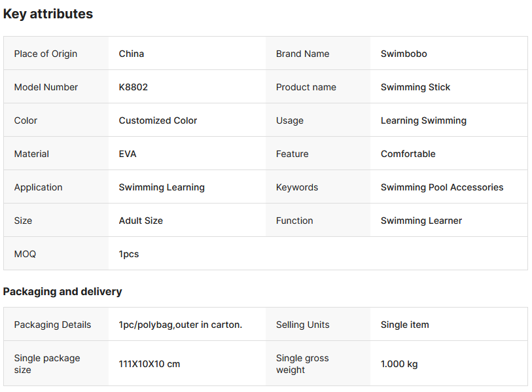The width and height of the screenshot is (532, 392).
Task: Click the Place of Origin label
Action: tap(46, 54)
